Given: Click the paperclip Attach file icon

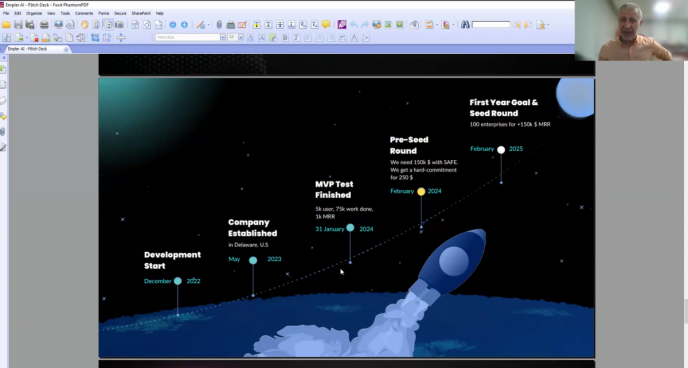Looking at the screenshot, I should point(219,25).
